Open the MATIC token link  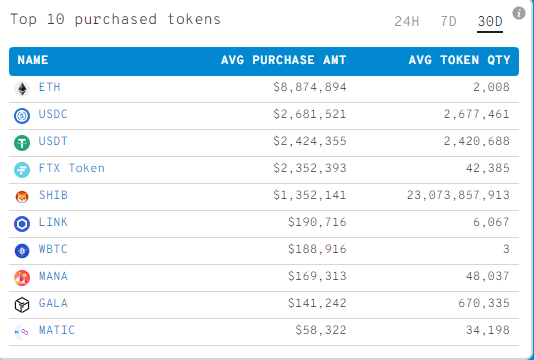click(x=57, y=330)
